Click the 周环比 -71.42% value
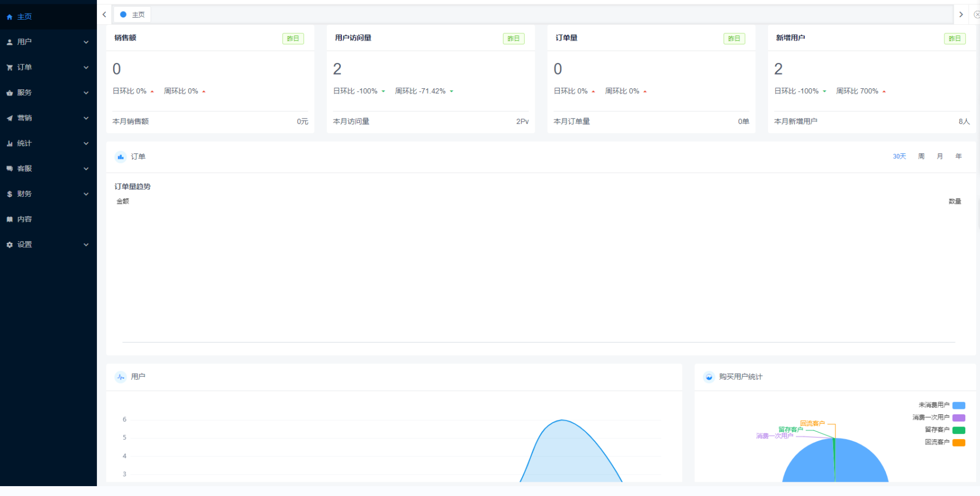Image resolution: width=980 pixels, height=496 pixels. (420, 91)
